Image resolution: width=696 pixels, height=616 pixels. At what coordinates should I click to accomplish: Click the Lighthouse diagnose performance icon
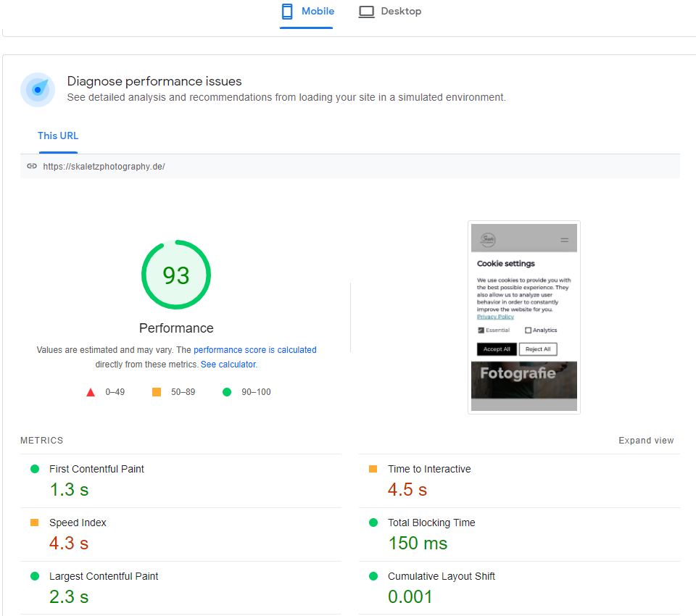pos(38,90)
